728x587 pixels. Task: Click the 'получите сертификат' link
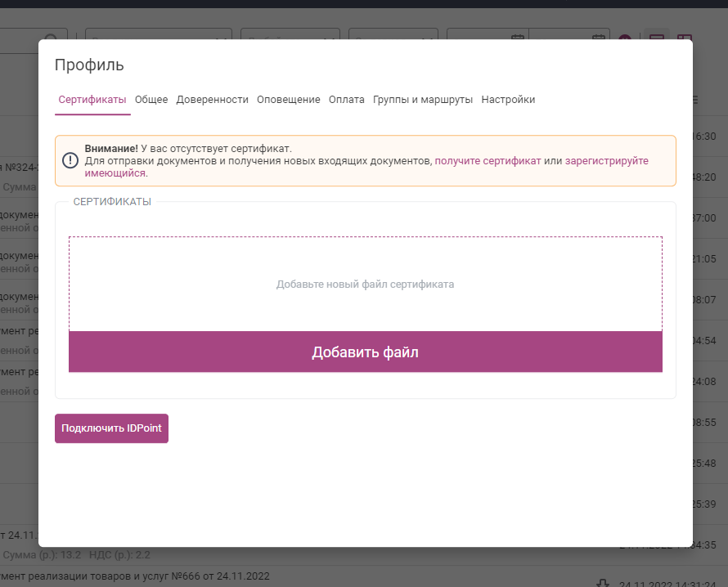point(488,161)
